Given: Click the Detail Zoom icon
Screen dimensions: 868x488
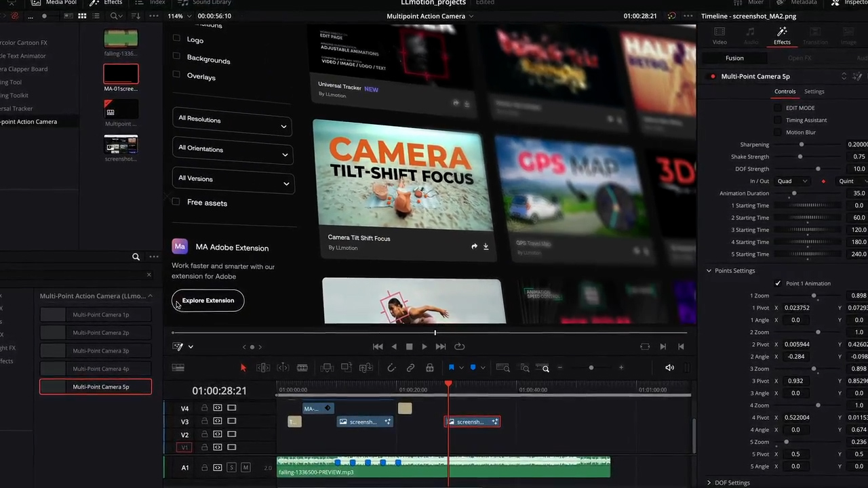Looking at the screenshot, I should [525, 367].
